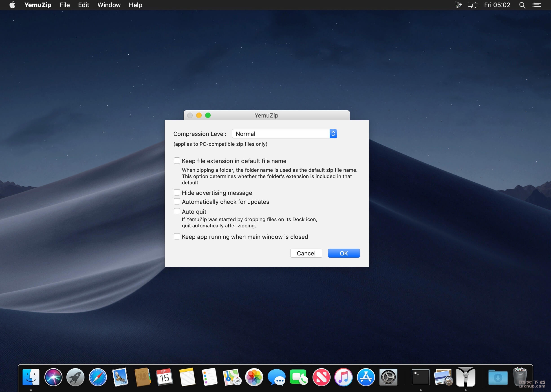The image size is (551, 392).
Task: Click the clock showing Fri 05:02
Action: (x=497, y=5)
